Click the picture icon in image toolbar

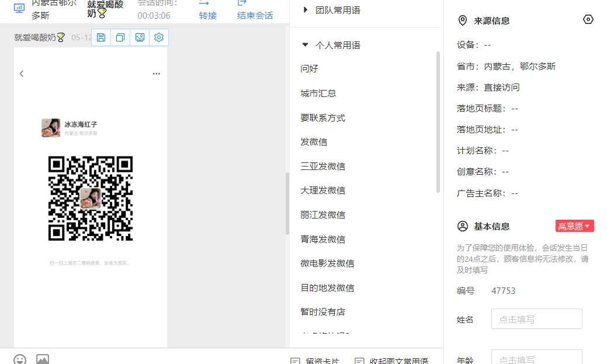(140, 37)
